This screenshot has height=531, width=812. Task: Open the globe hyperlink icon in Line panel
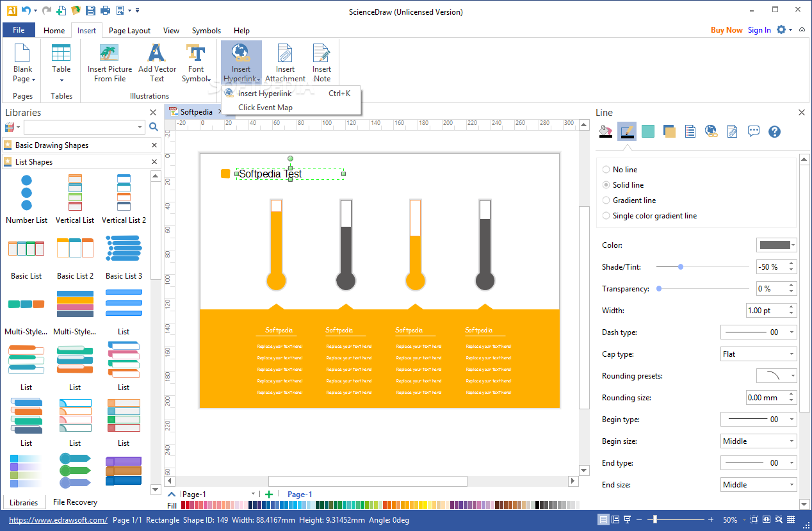point(711,131)
